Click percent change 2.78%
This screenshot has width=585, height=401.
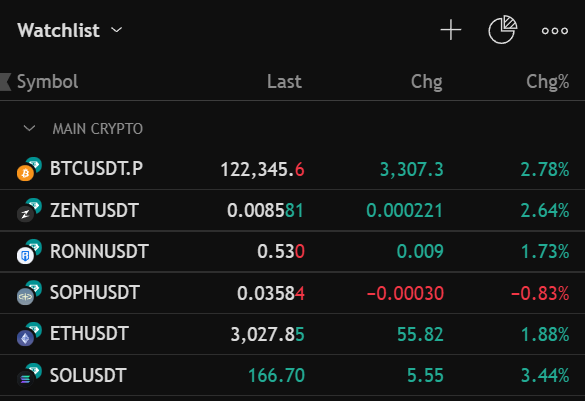tap(545, 169)
